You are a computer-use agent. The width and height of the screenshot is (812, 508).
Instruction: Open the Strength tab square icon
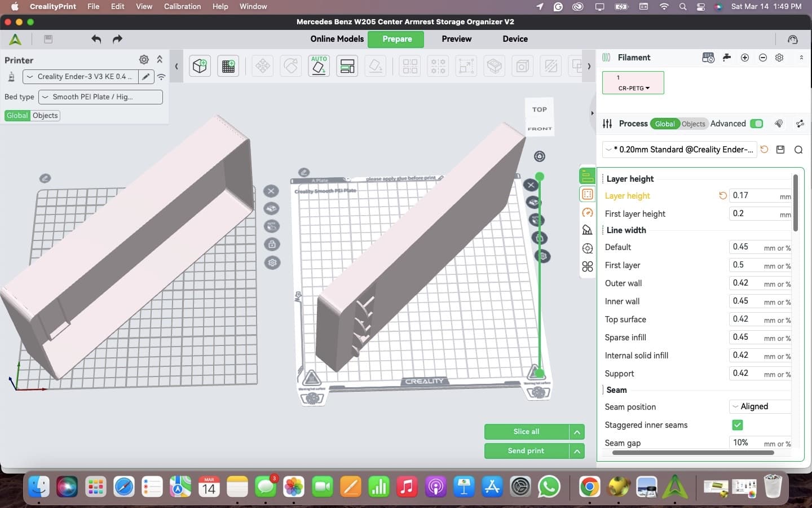[x=588, y=194]
